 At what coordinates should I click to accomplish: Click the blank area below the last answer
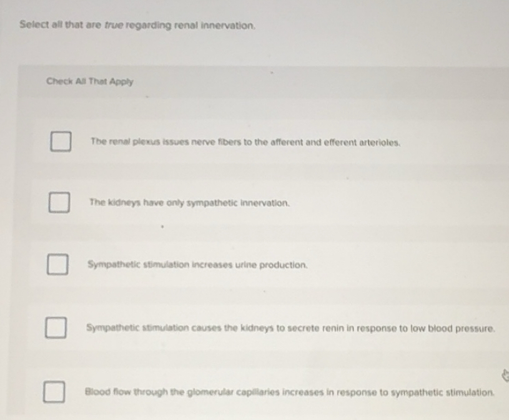coord(262,415)
